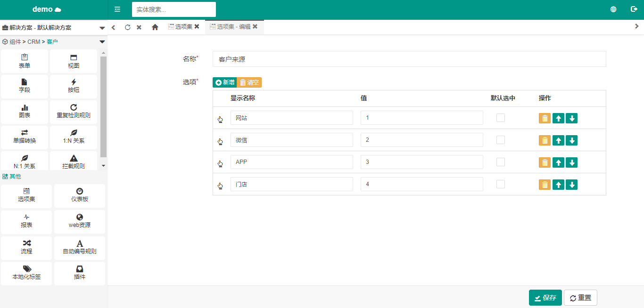Click the demo logo link
The height and width of the screenshot is (308, 644).
tap(47, 9)
